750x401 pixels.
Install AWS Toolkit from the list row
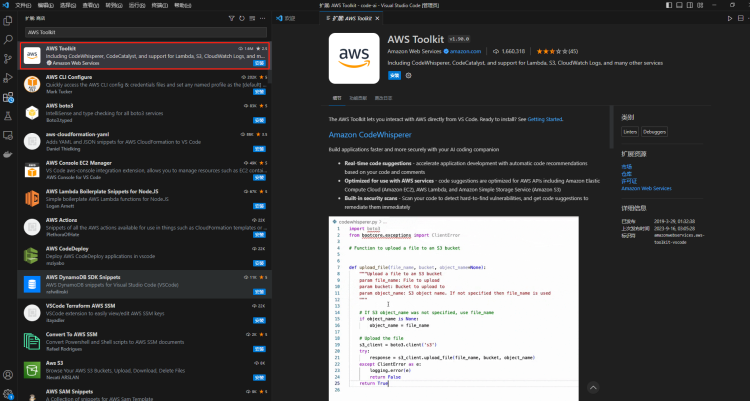coord(259,63)
